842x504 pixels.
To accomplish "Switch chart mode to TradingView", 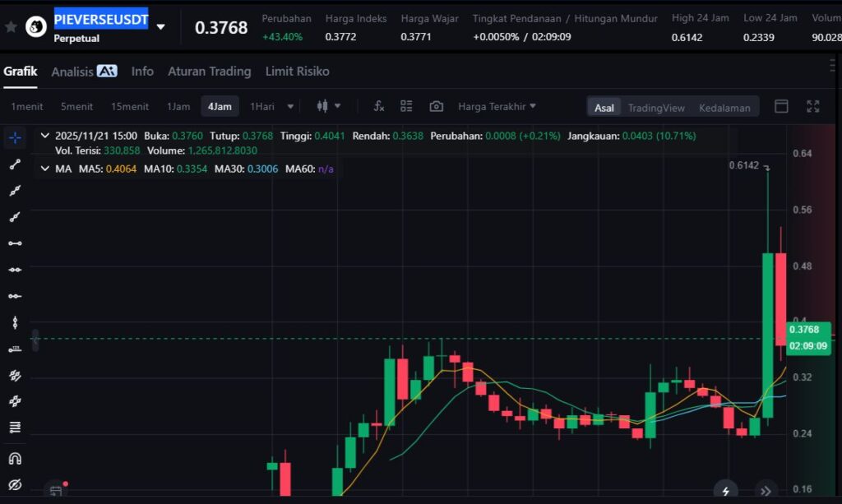I will [x=655, y=108].
